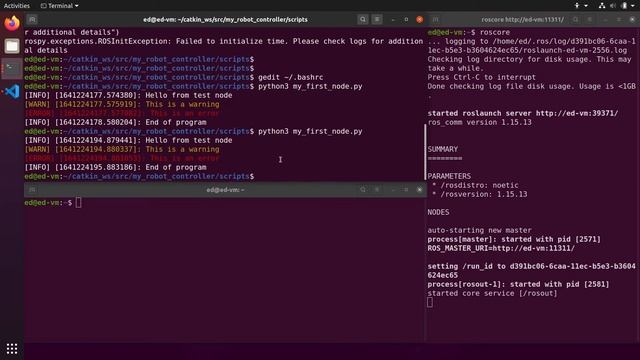Viewport: 640px width, 360px height.
Task: Click the scripts terminal vertical scrollbar
Action: [425, 152]
